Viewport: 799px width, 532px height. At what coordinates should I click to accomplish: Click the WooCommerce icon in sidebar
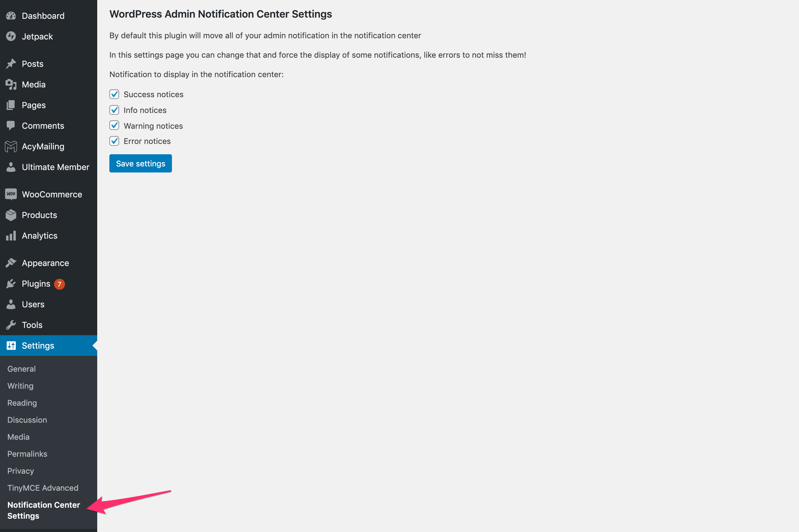coord(11,193)
